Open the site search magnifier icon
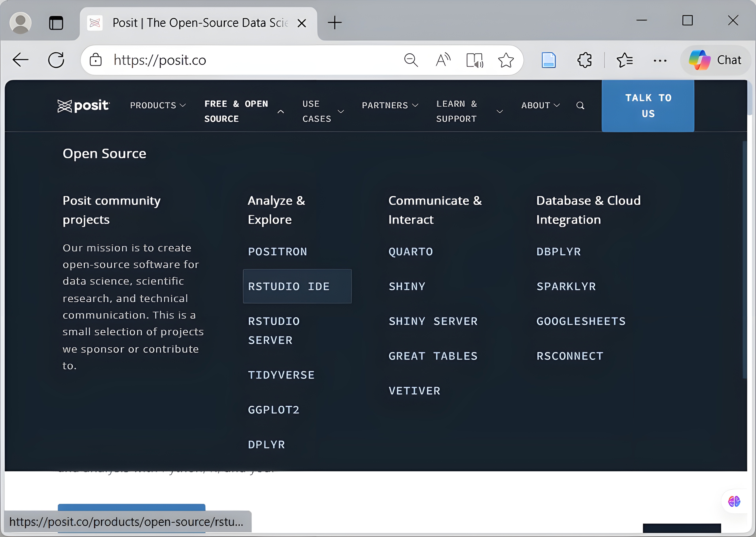 pos(580,106)
